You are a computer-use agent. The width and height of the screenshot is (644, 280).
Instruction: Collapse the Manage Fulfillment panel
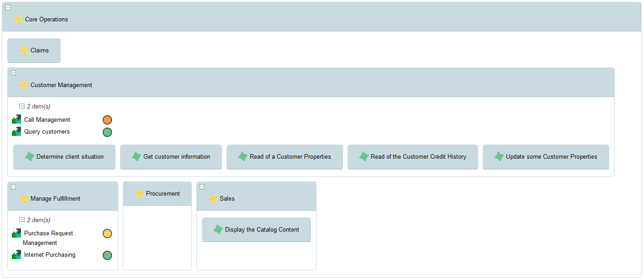tap(13, 187)
